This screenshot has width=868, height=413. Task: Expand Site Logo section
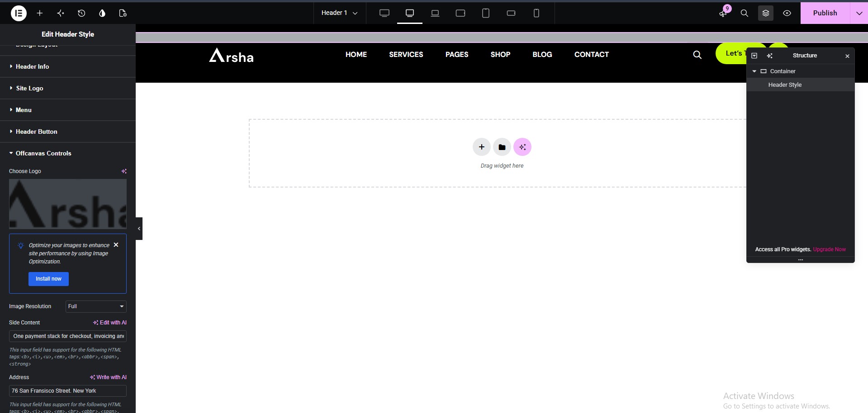pyautogui.click(x=68, y=88)
